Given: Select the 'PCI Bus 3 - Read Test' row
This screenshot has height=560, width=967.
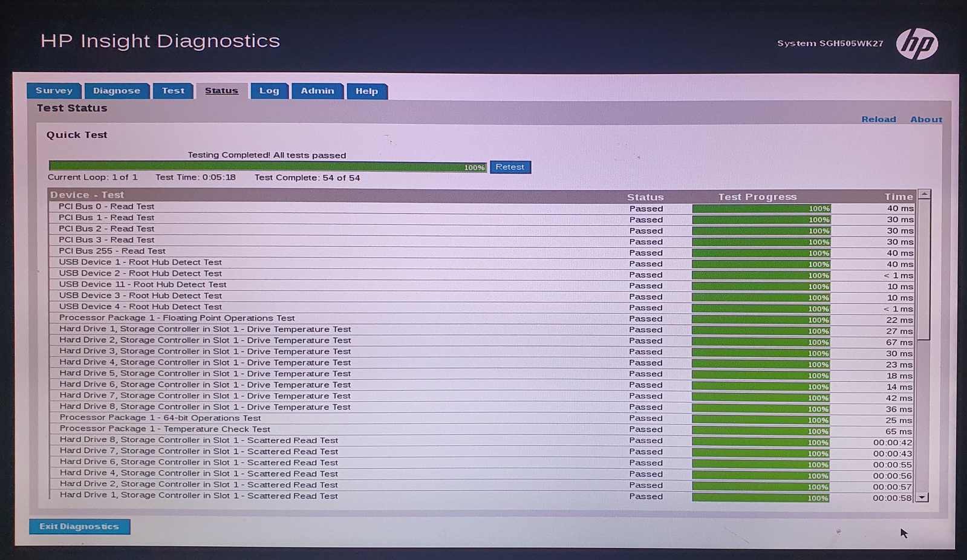Looking at the screenshot, I should click(x=482, y=241).
